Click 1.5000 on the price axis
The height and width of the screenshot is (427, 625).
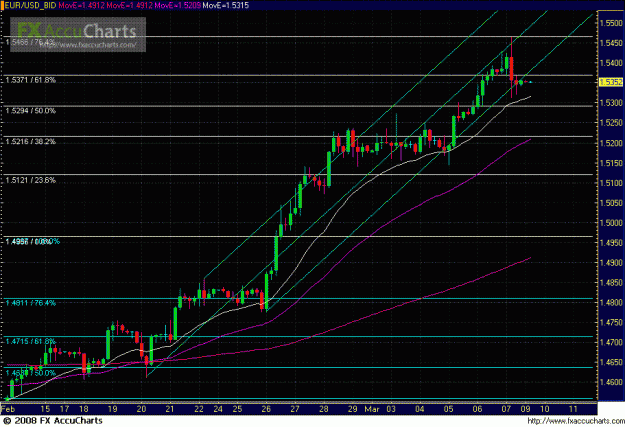coord(611,223)
